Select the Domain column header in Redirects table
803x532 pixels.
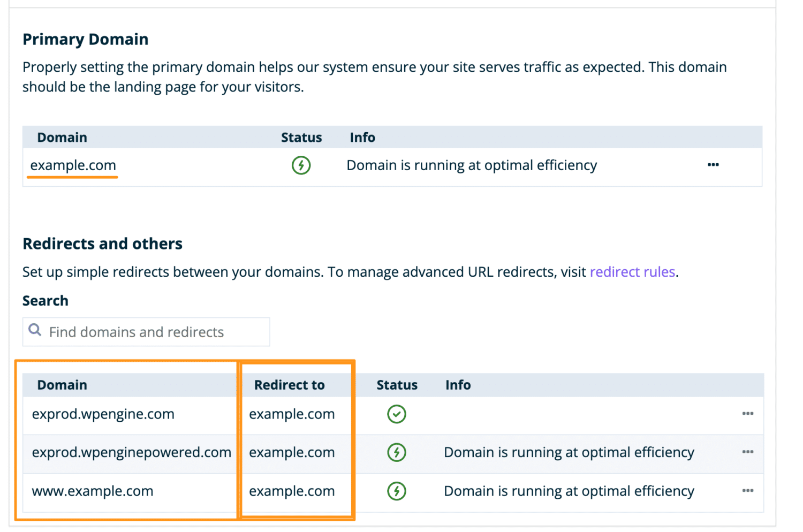coord(62,385)
